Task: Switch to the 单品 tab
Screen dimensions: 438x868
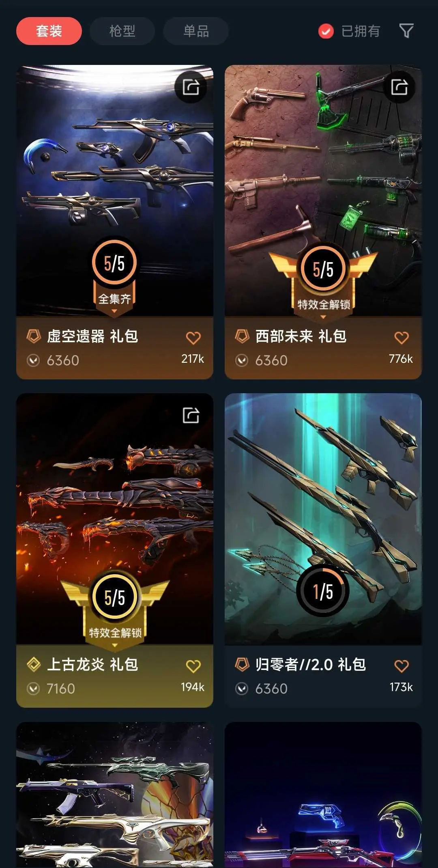Action: (x=196, y=31)
